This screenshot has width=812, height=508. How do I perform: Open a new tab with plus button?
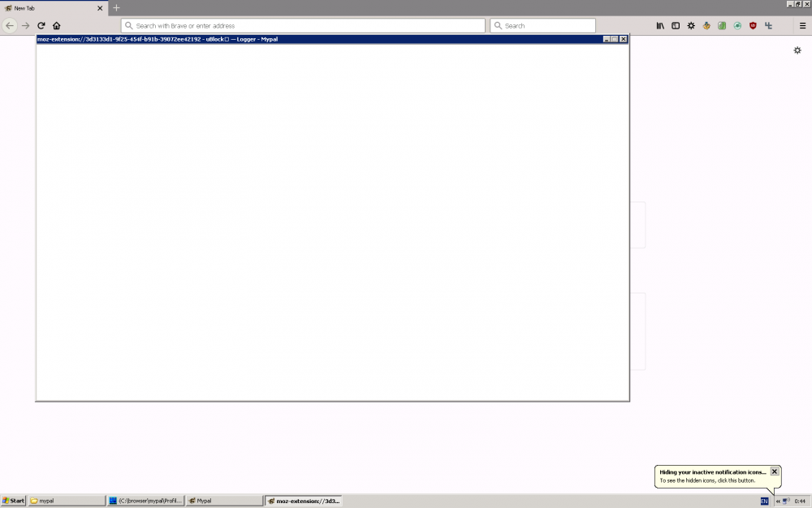coord(116,8)
